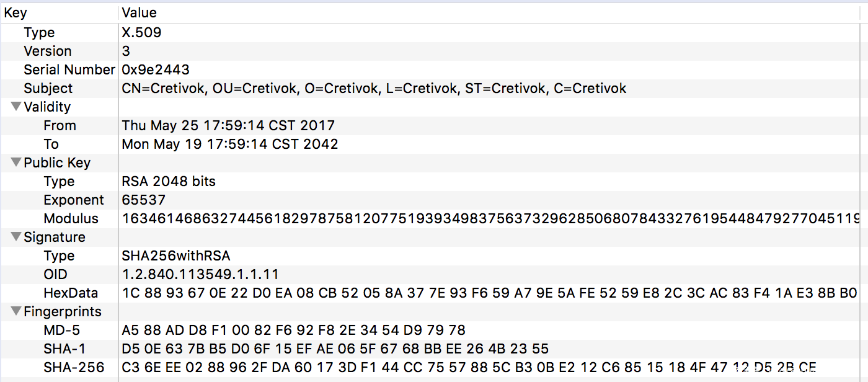
Task: Select the SHA-256 fingerprint row
Action: (74, 368)
